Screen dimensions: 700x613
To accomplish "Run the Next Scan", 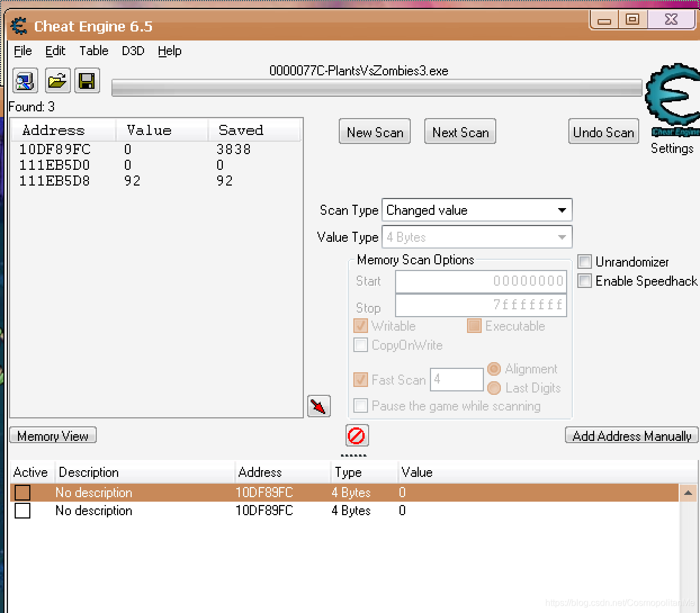I will [460, 132].
